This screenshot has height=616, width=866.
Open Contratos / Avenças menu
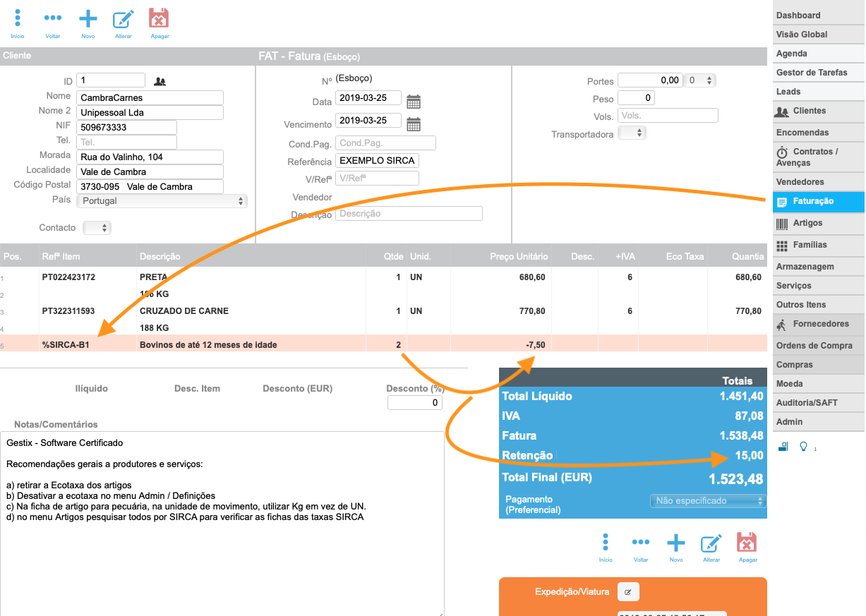click(818, 157)
